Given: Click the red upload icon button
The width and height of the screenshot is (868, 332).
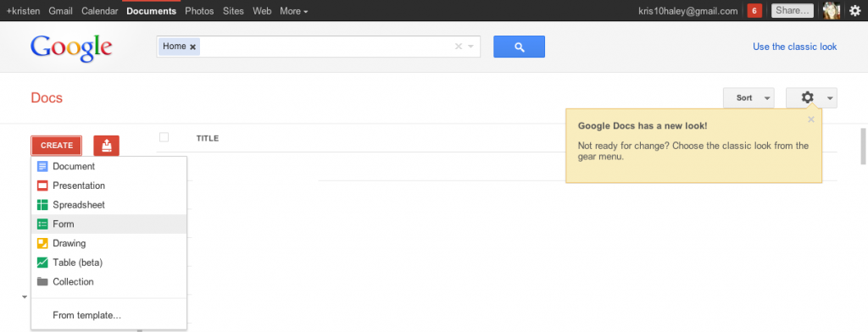Looking at the screenshot, I should (106, 146).
